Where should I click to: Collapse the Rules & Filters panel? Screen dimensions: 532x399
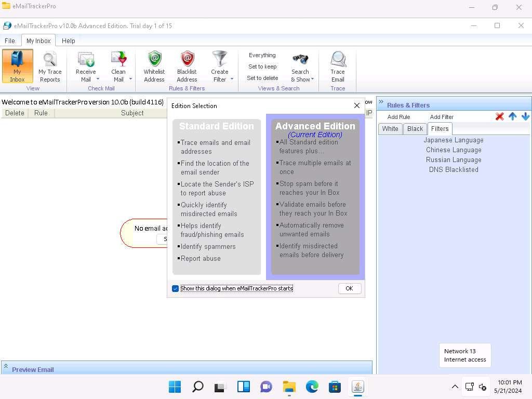[x=381, y=102]
